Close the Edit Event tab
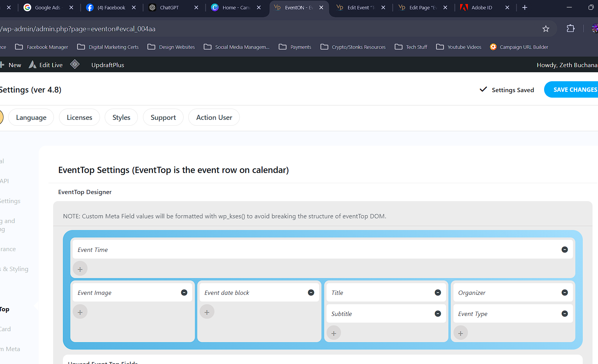The width and height of the screenshot is (598, 364). point(383,7)
